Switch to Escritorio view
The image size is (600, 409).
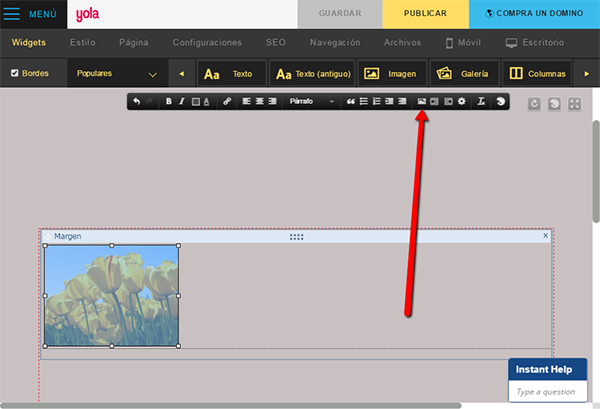534,43
